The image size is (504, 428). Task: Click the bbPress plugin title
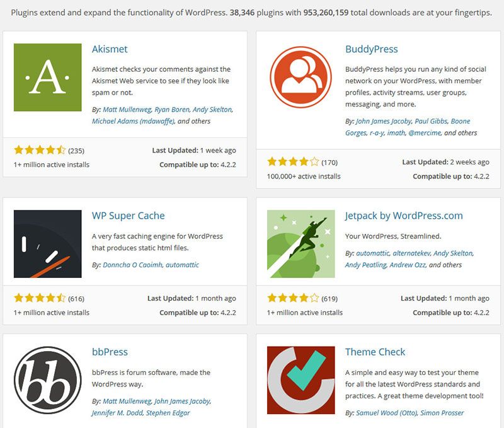[x=110, y=352]
